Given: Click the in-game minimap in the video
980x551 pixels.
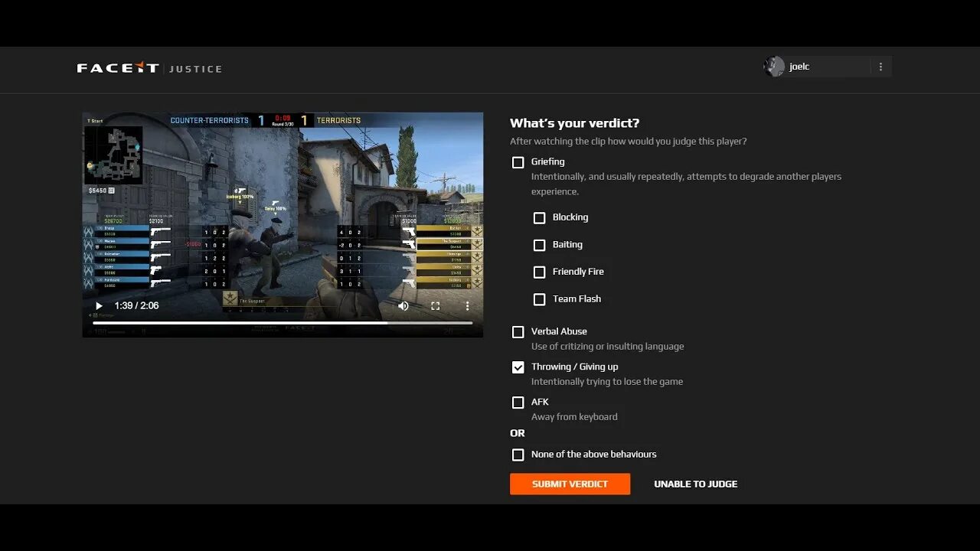Looking at the screenshot, I should [x=113, y=155].
